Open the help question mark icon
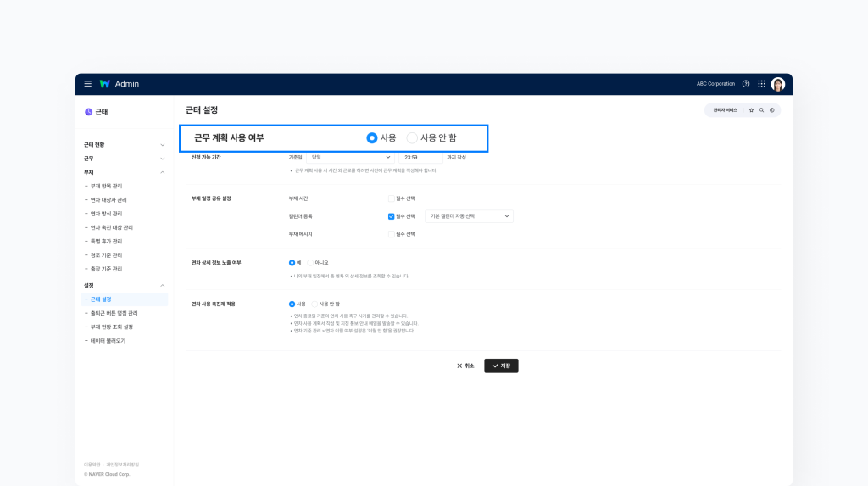The image size is (868, 486). click(x=746, y=84)
